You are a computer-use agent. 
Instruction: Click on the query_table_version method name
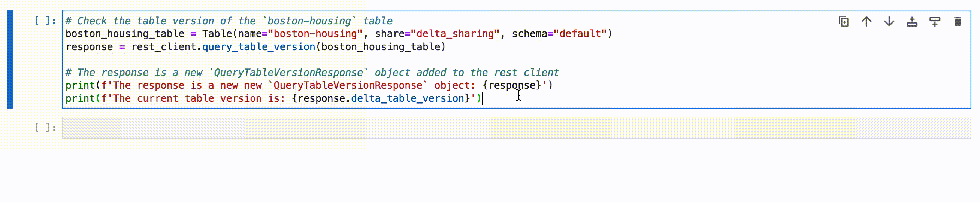(259, 47)
